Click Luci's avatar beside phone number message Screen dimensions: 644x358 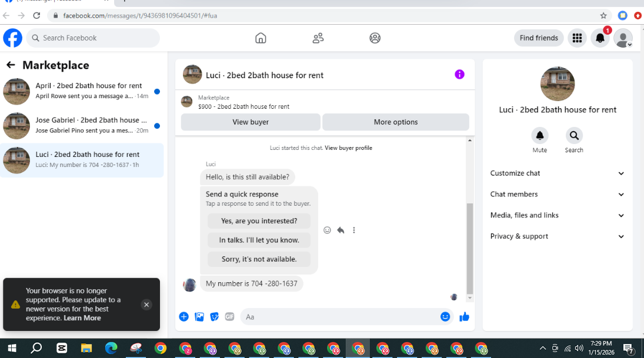(189, 285)
